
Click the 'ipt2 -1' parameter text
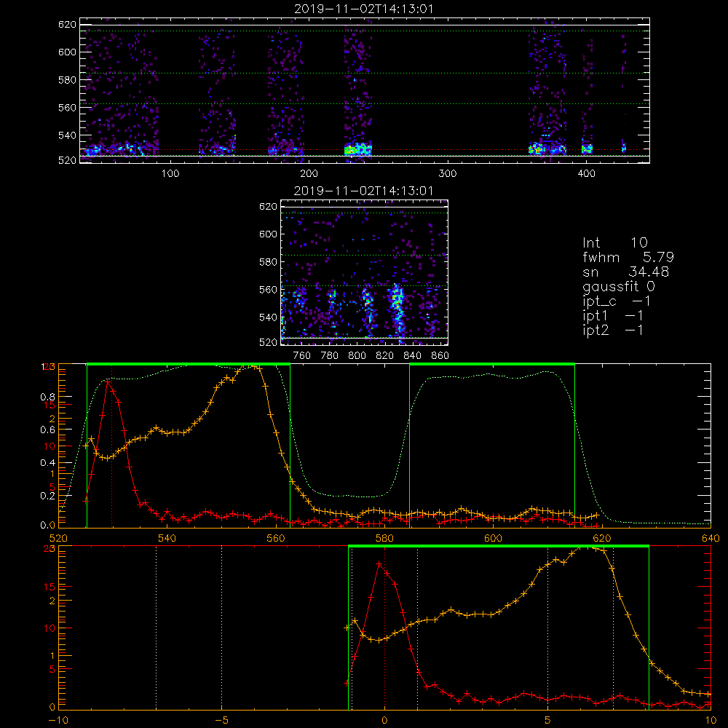pos(613,330)
